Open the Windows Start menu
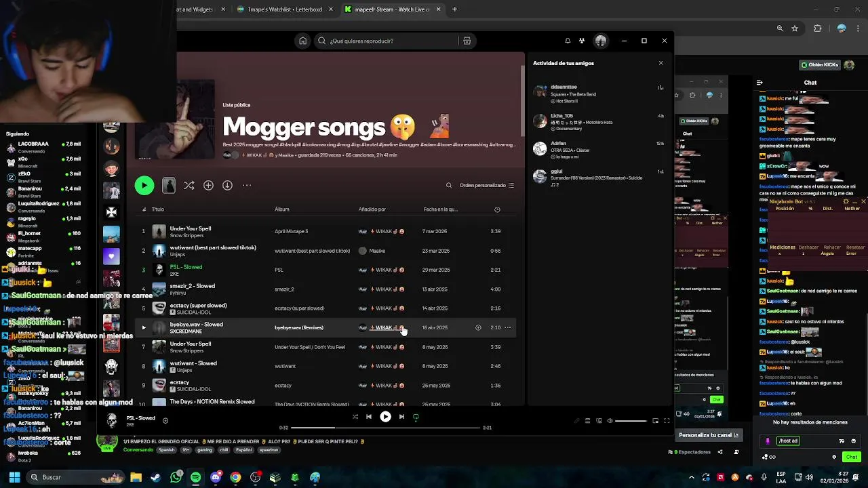The image size is (868, 488). click(x=14, y=477)
